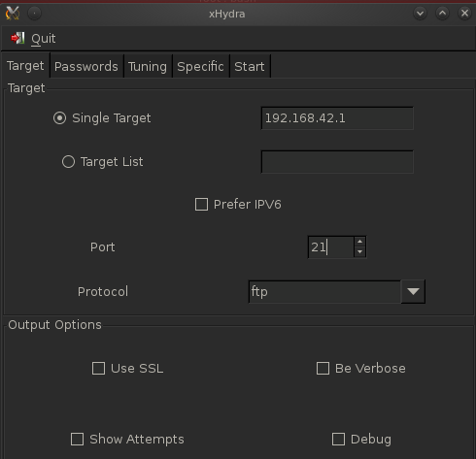The height and width of the screenshot is (459, 476).
Task: Close the xHydra window
Action: (x=464, y=14)
